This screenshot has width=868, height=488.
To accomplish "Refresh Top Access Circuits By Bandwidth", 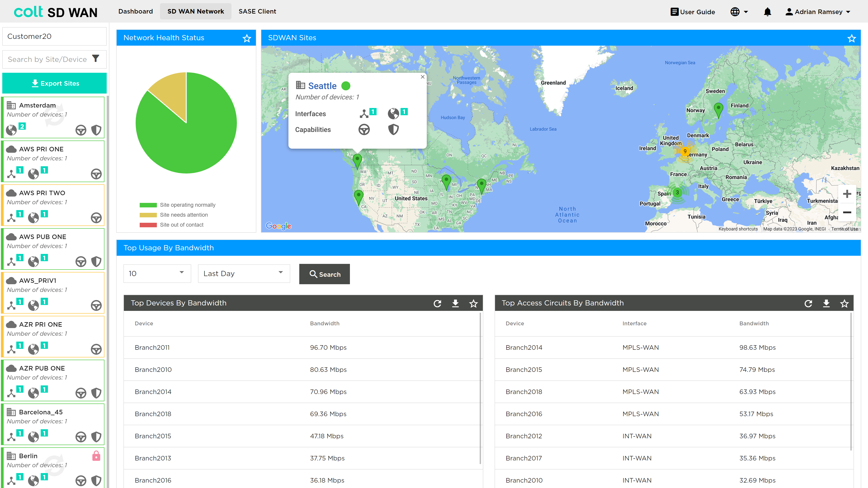I will click(808, 303).
